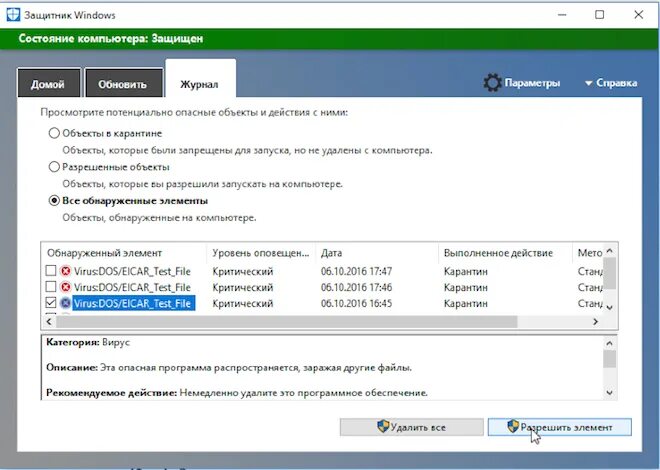Open Параметры settings

point(522,83)
